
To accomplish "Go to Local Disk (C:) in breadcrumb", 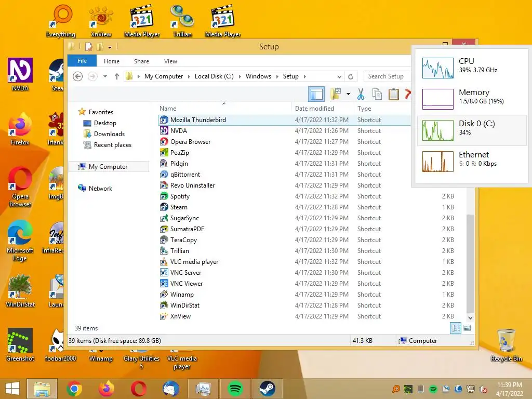I will pyautogui.click(x=214, y=76).
